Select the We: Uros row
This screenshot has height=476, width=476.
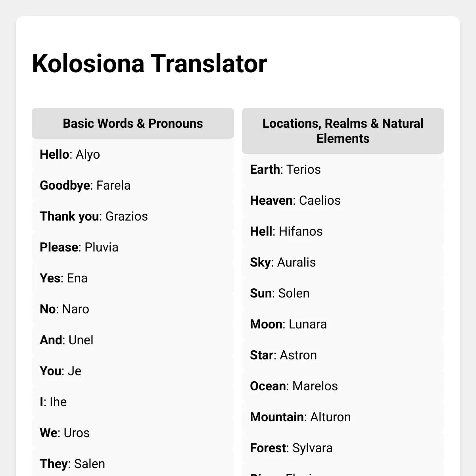click(x=133, y=433)
